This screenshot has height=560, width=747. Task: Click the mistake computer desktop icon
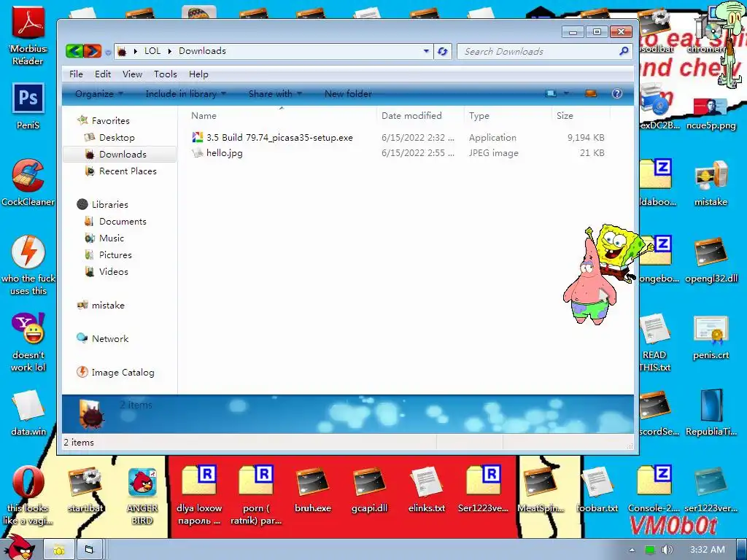(711, 183)
